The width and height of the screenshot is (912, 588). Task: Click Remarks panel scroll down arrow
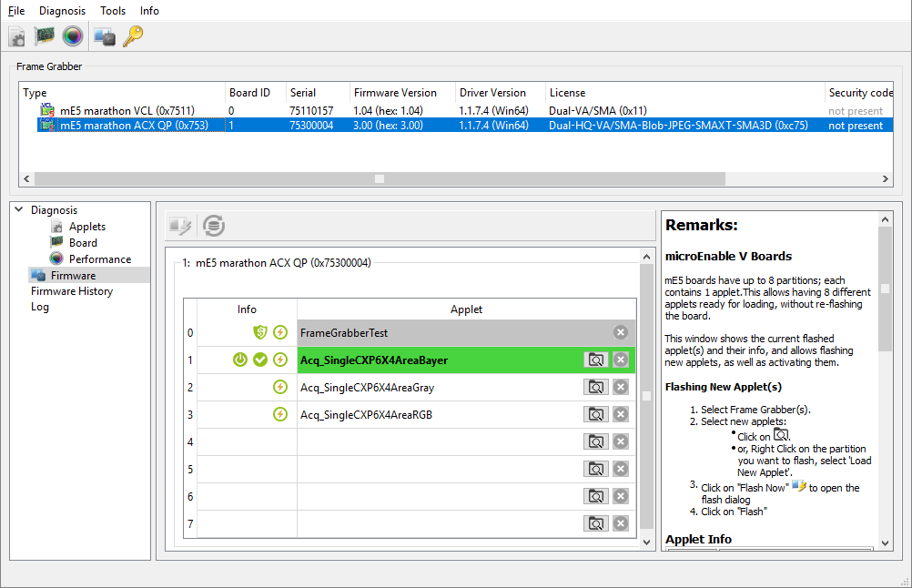pyautogui.click(x=885, y=543)
